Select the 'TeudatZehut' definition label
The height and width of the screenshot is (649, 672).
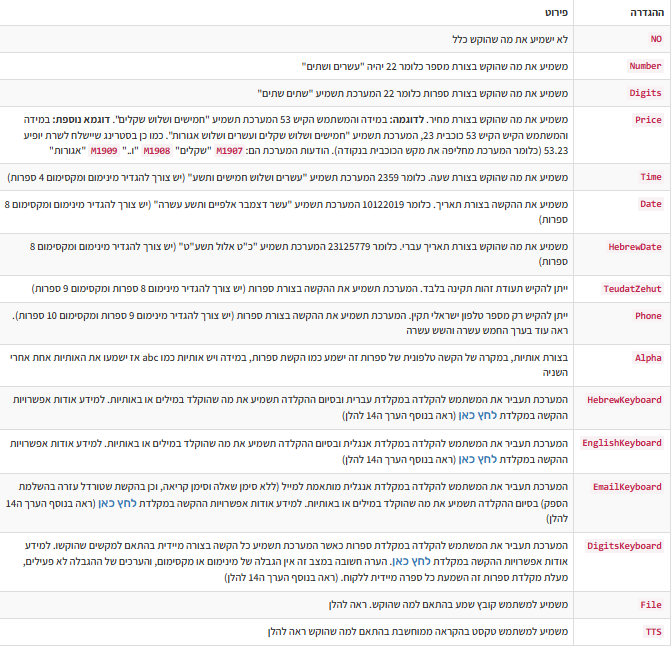pyautogui.click(x=632, y=288)
